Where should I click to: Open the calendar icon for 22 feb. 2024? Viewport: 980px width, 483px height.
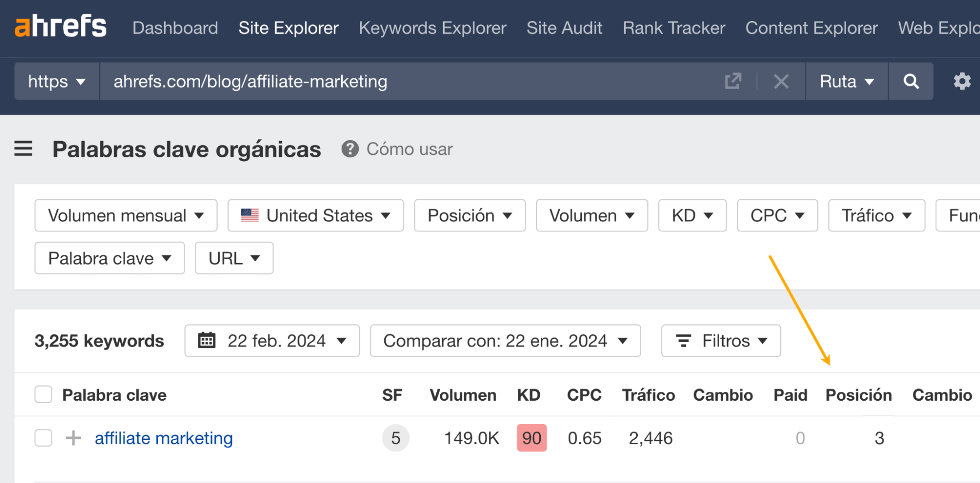[x=208, y=340]
